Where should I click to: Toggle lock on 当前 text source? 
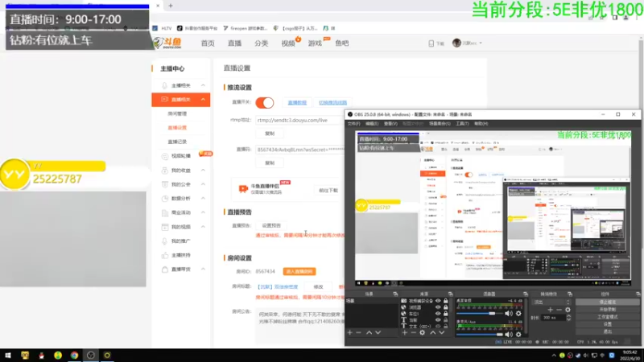point(446,319)
